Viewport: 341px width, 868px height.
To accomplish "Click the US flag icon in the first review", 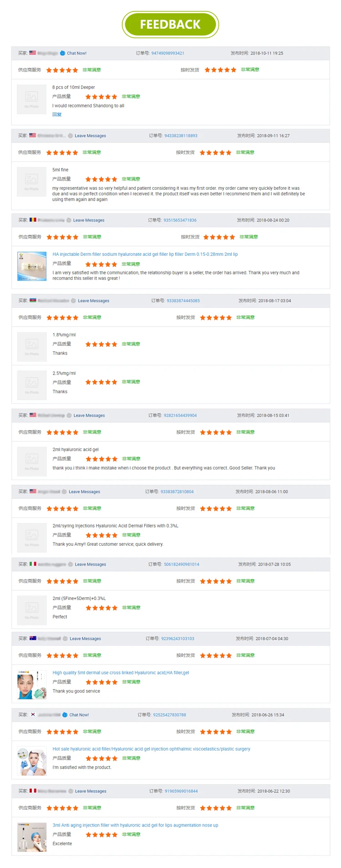I will click(33, 53).
